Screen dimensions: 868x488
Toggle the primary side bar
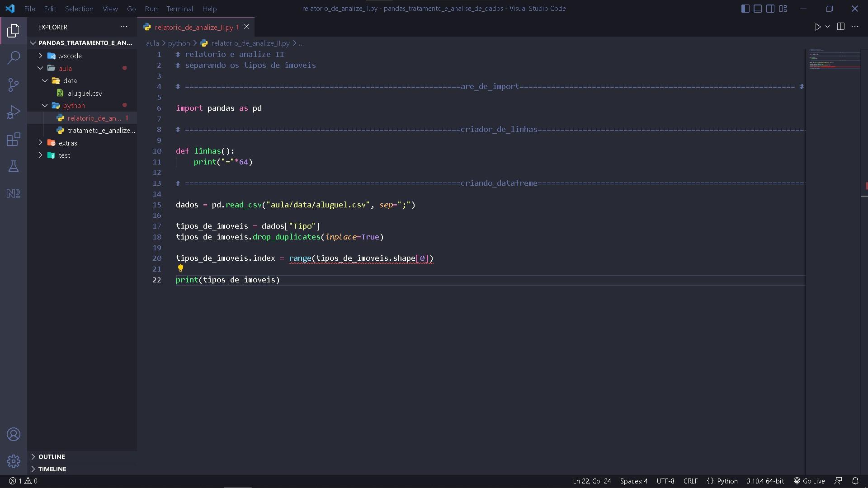[745, 9]
